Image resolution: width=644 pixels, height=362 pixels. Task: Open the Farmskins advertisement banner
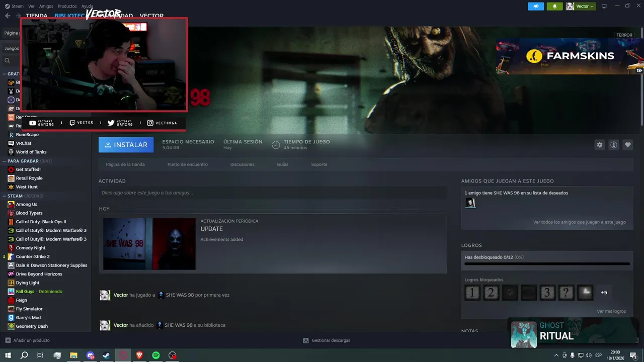[570, 56]
